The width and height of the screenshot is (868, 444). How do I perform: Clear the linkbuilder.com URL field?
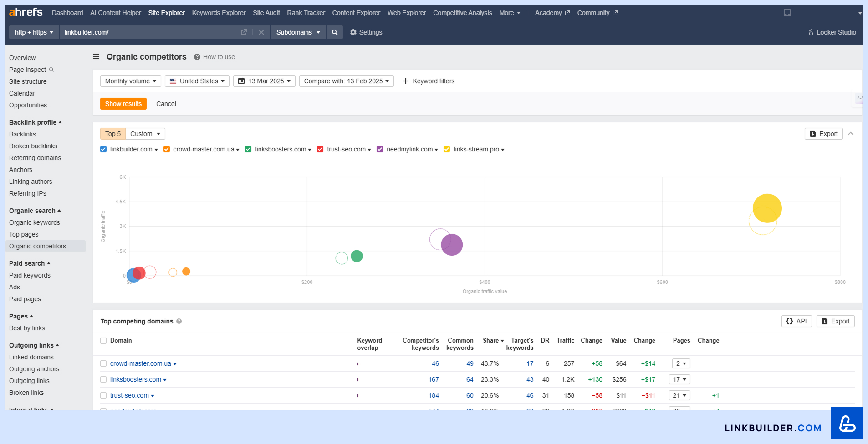pos(261,32)
